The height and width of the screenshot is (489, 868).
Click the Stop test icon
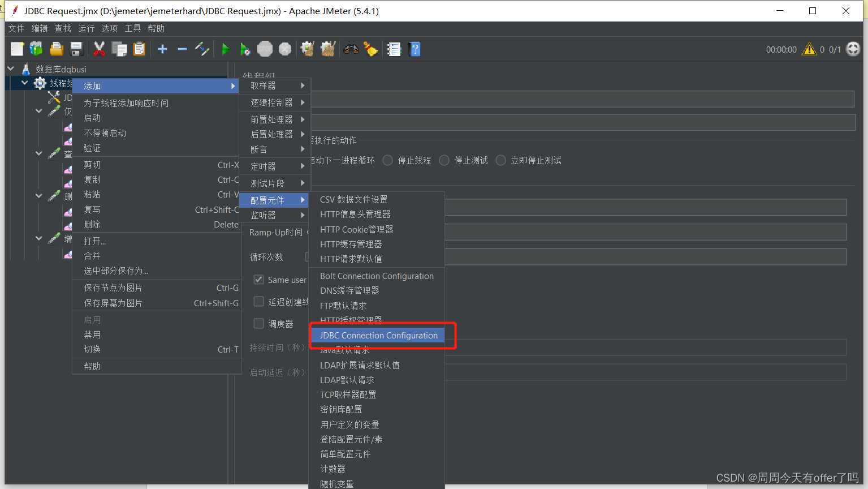(265, 49)
